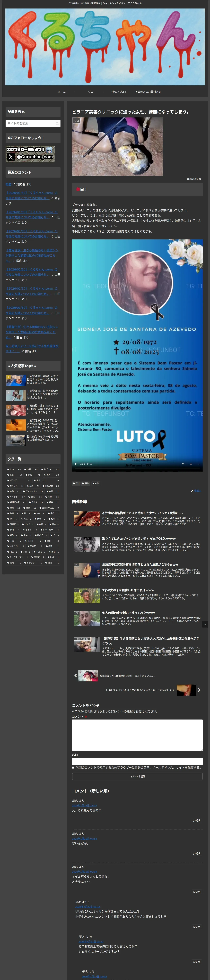Open the ホーム navigation item
Screen dimensions: 210x980
point(62,92)
